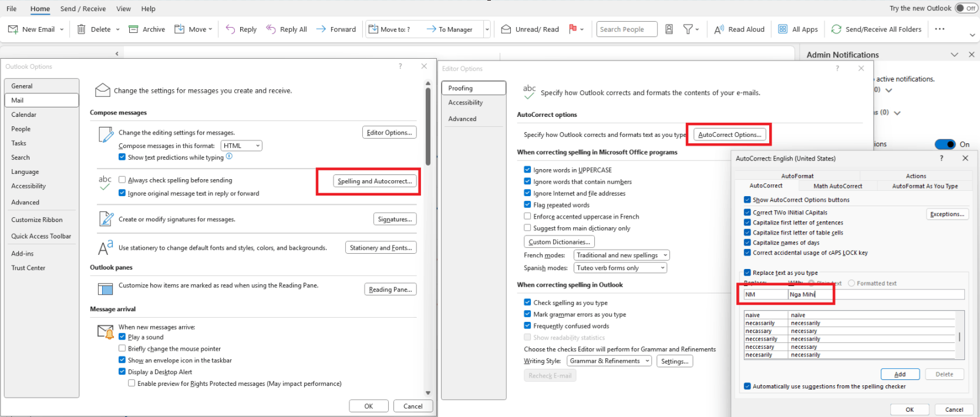Select Advanced in Editor Options sidebar
Viewport: 980px width, 417px height.
coord(474,119)
